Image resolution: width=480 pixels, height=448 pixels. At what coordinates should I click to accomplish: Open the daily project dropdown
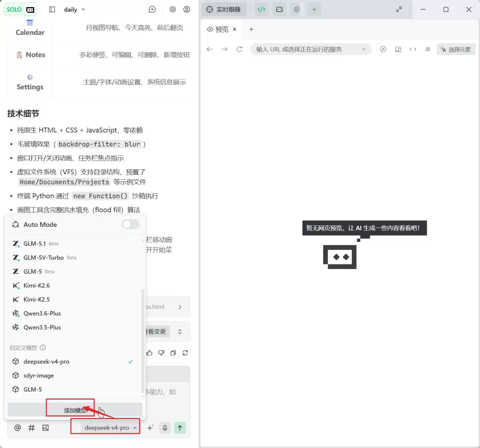point(74,9)
